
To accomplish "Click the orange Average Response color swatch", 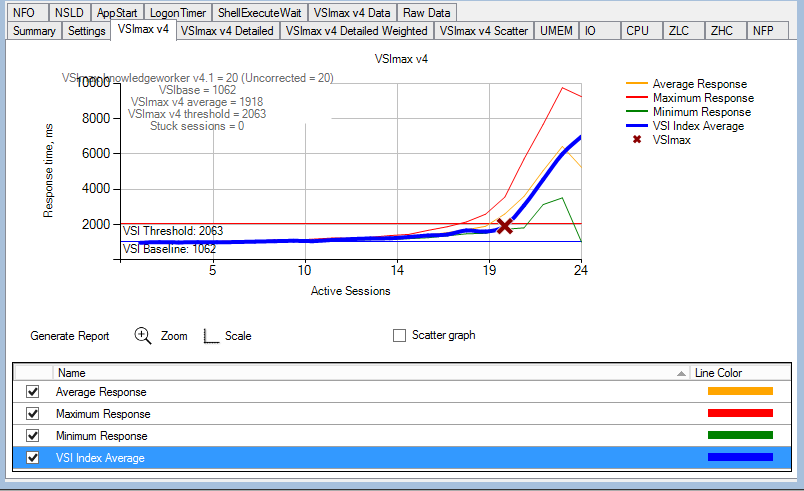I will click(x=740, y=392).
